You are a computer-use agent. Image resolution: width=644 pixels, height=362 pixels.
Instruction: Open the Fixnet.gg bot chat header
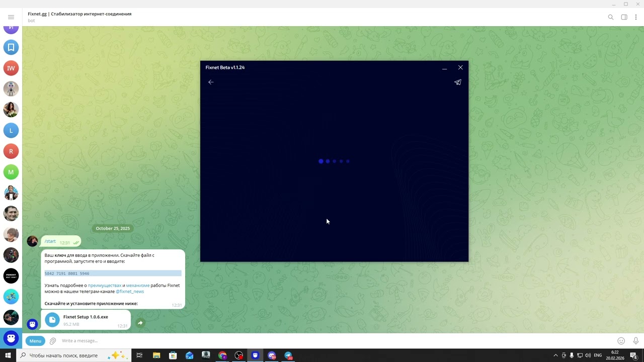(x=79, y=17)
